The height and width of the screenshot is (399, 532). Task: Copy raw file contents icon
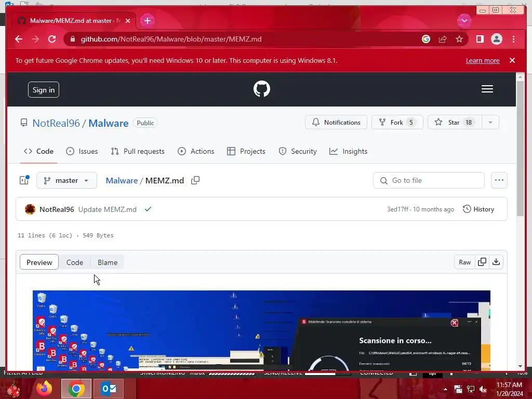482,262
